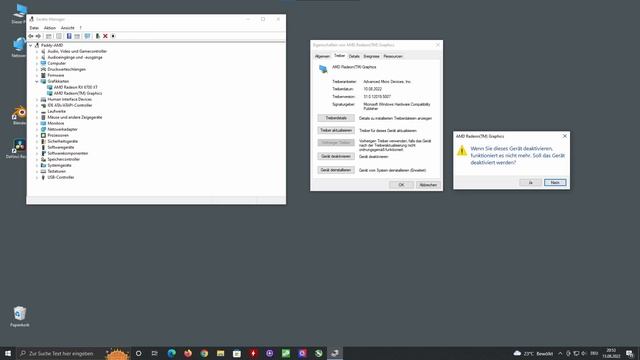
Task: Click the display adapter icon in properties dialog
Action: pyautogui.click(x=323, y=69)
